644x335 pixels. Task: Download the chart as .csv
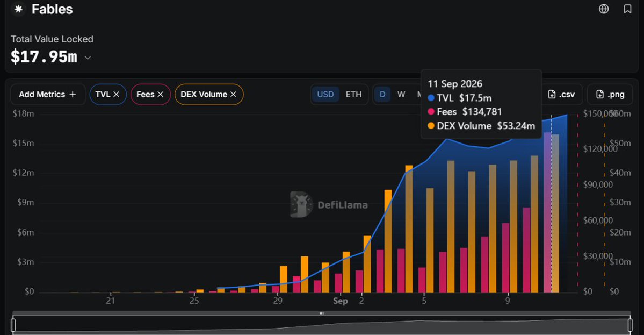tap(561, 95)
